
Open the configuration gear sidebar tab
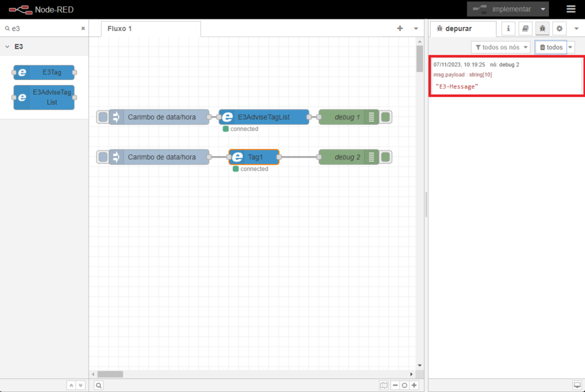[x=559, y=28]
